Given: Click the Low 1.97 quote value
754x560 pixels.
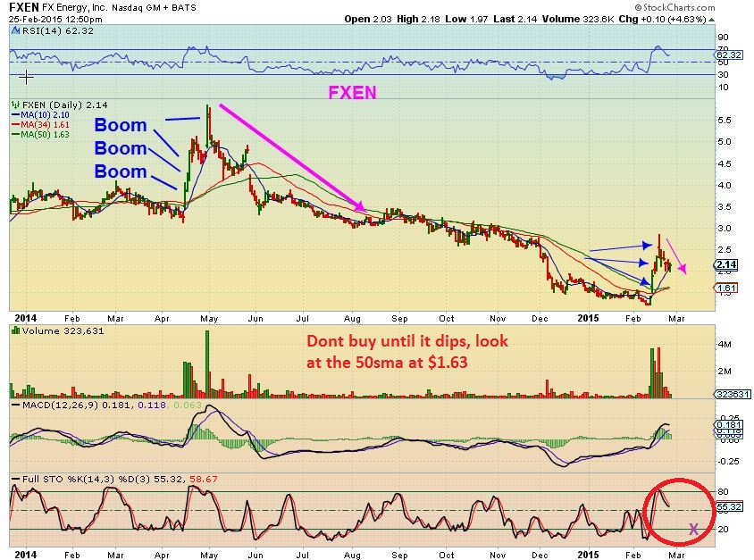Looking at the screenshot, I should pos(466,20).
